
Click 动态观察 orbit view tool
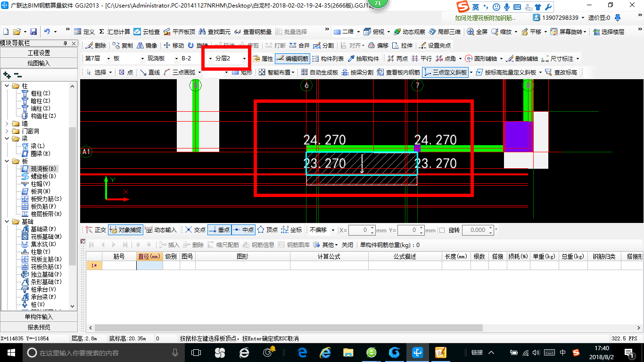point(409,32)
